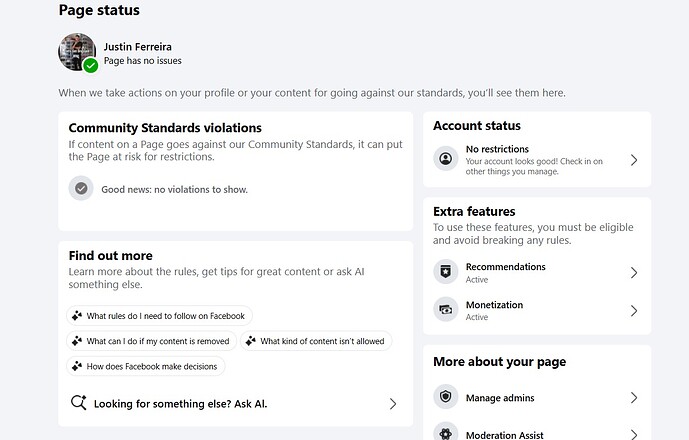Viewport: 689px width, 440px height.
Task: Click Justin Ferreira profile picture
Action: tap(77, 51)
